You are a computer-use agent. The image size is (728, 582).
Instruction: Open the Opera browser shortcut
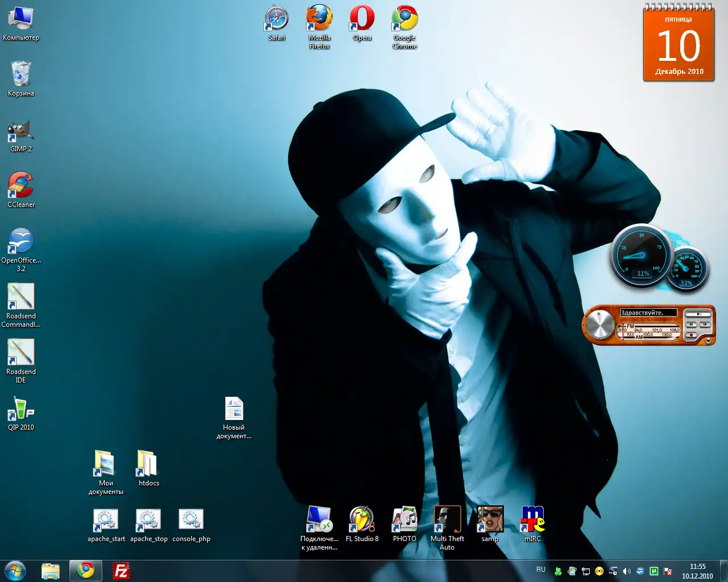pyautogui.click(x=362, y=19)
